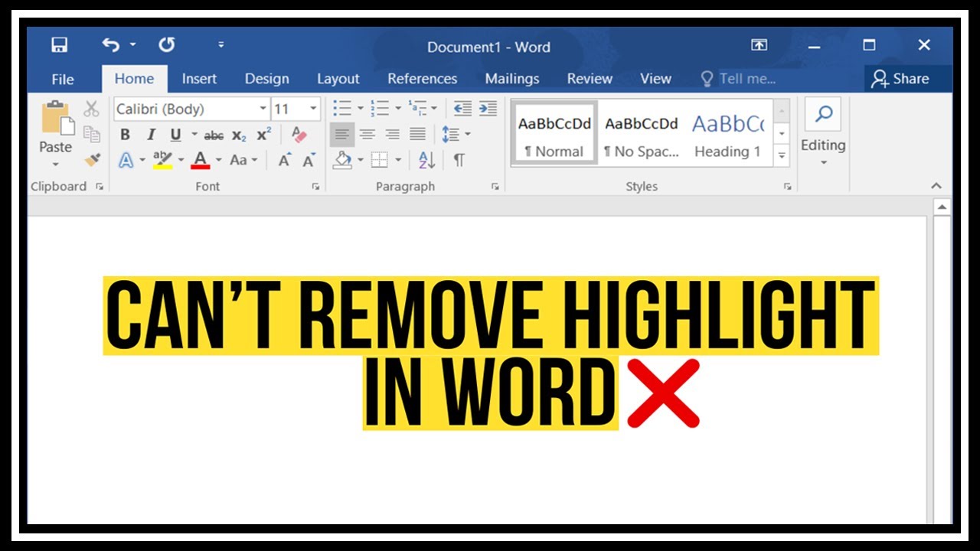Image resolution: width=980 pixels, height=551 pixels.
Task: Click the Tell me search box
Action: (739, 79)
